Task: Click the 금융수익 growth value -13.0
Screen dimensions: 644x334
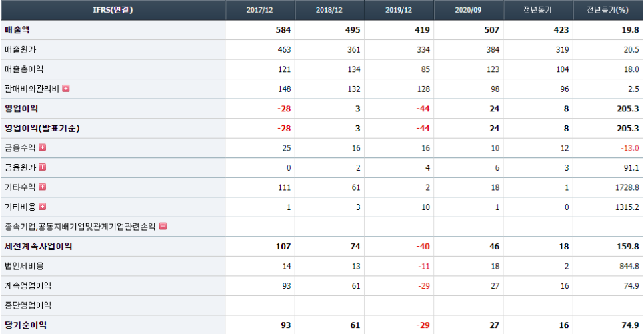Action: 630,148
